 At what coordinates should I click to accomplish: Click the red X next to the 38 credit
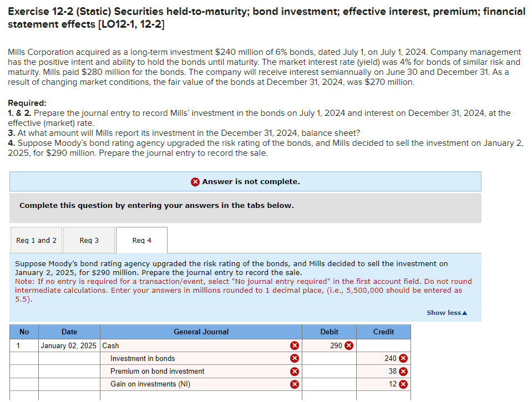403,371
